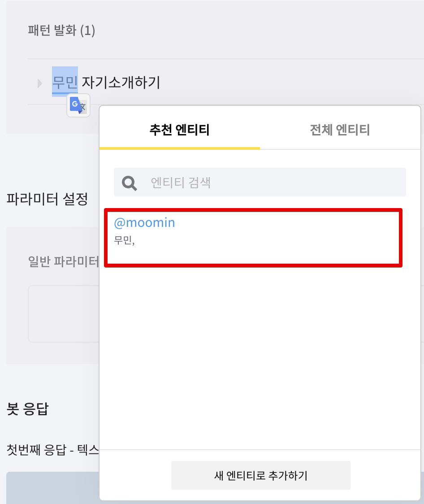The width and height of the screenshot is (424, 504).
Task: Click the 일반 파라미터 label
Action: coord(64,261)
